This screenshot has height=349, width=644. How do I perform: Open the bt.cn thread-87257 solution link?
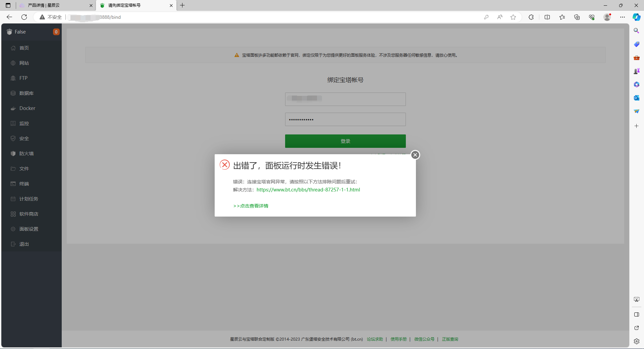click(308, 190)
